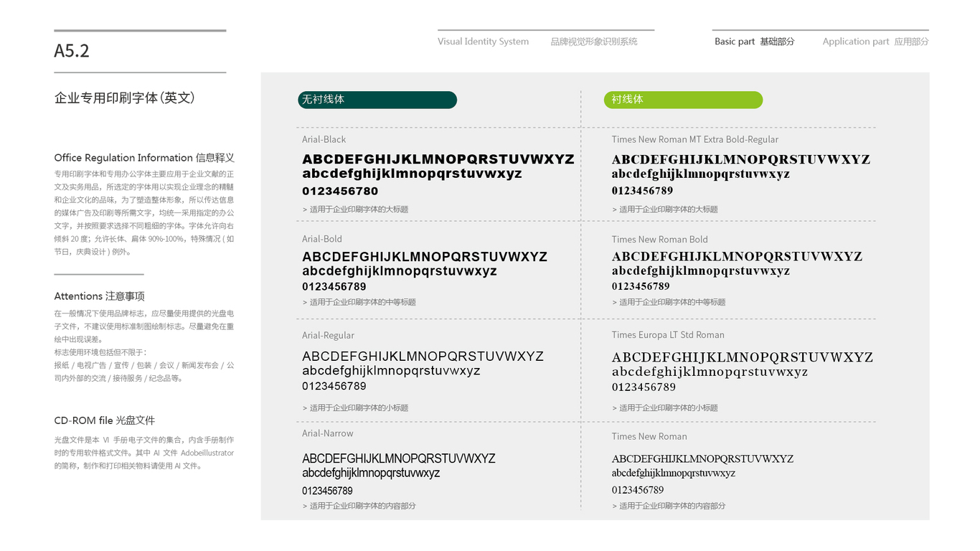This screenshot has height=551, width=980.
Task: Click the 中等标题 usage note under Arial-Bold
Action: (359, 302)
